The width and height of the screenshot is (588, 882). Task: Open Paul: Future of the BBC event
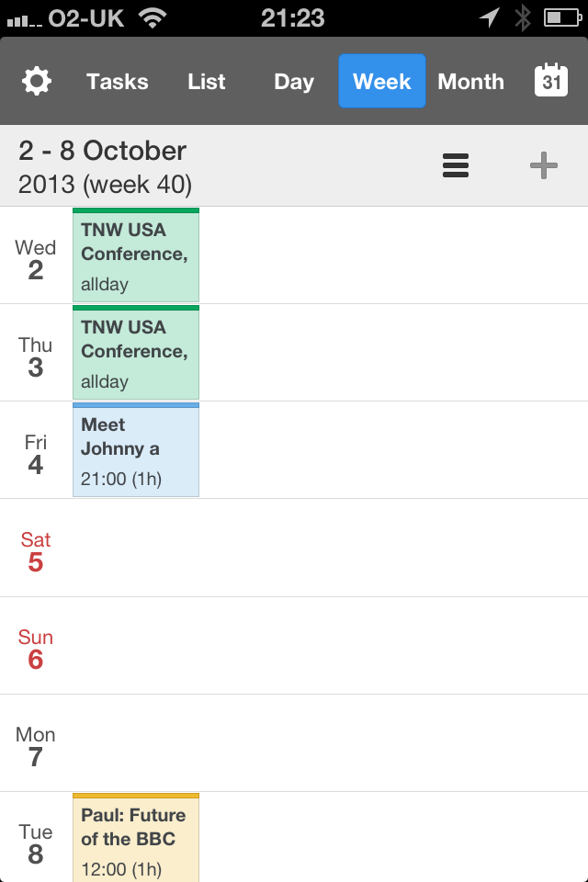pyautogui.click(x=135, y=836)
